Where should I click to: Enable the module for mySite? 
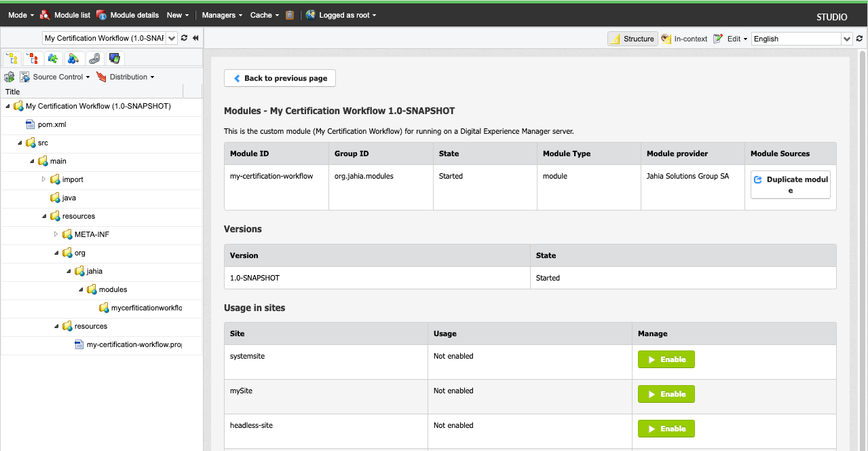click(666, 394)
